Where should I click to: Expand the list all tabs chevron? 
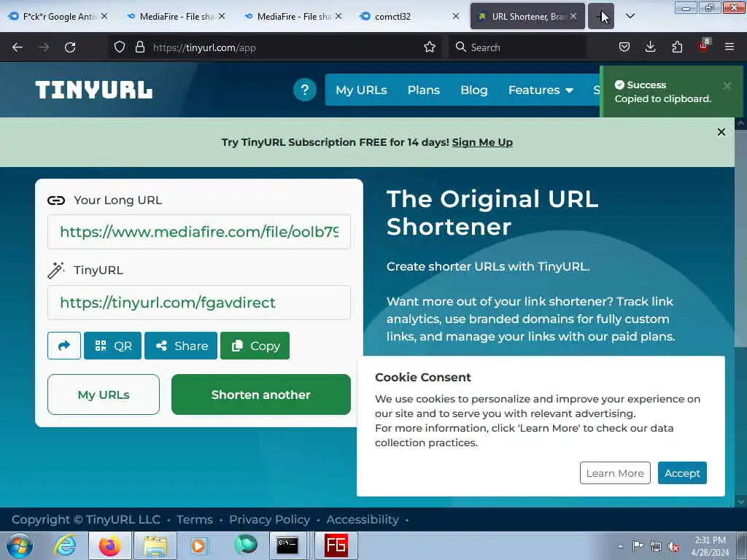[x=630, y=16]
